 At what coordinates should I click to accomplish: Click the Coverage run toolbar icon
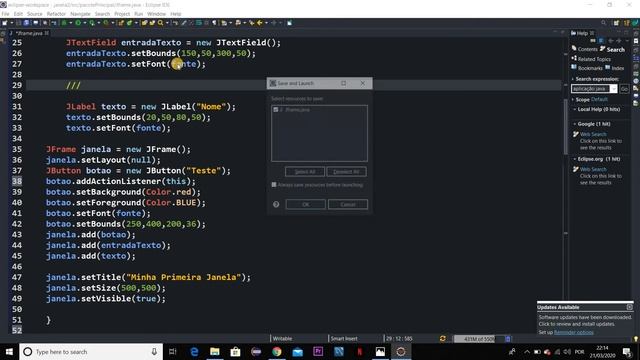tap(92, 23)
